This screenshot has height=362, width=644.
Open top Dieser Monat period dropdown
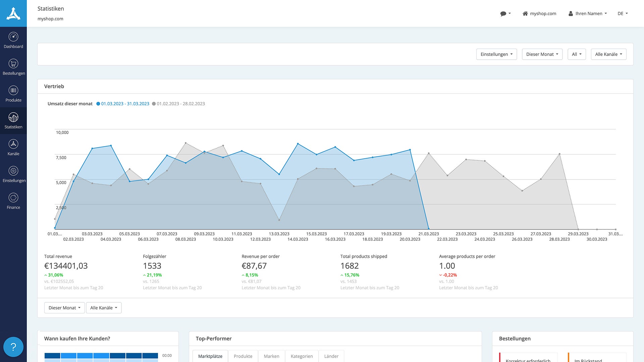coord(542,54)
